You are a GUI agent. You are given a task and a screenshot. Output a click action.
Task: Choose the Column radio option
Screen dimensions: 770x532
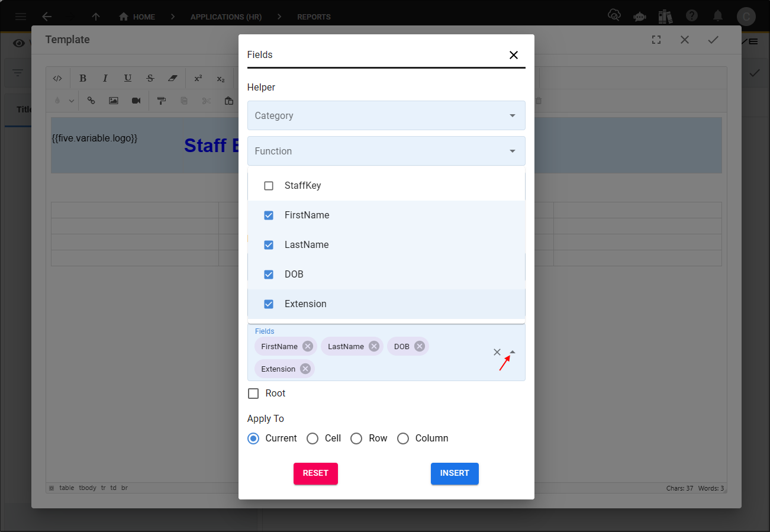403,439
